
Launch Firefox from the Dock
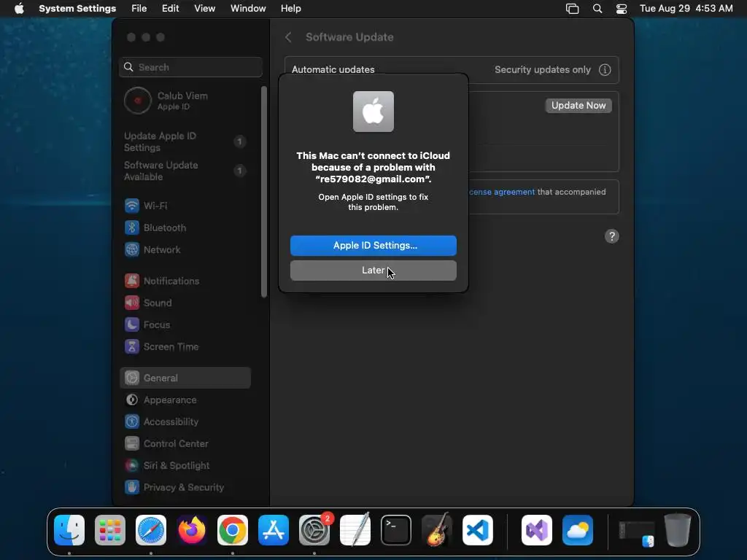pos(192,530)
